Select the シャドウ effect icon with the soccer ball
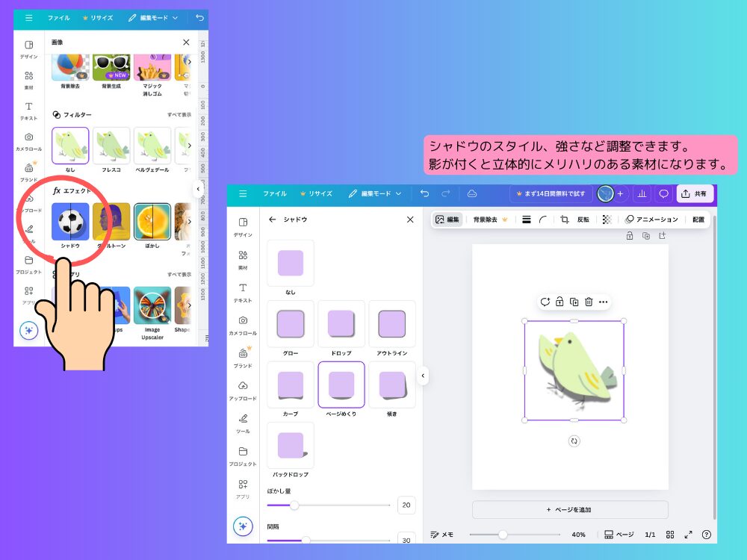Viewport: 747px width, 560px height. pos(70,223)
